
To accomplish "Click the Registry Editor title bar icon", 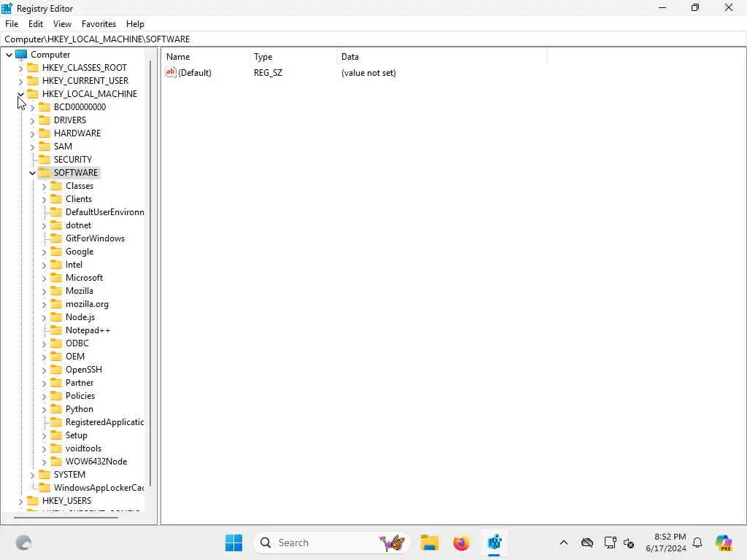I will coord(7,8).
